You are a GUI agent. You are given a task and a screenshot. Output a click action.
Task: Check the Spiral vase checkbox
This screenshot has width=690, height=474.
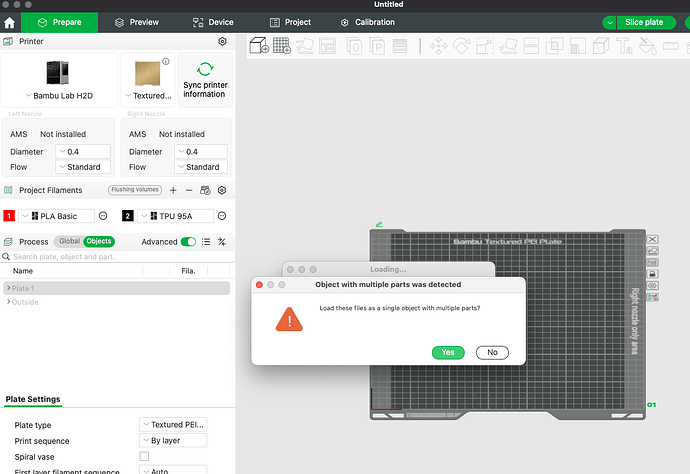point(144,456)
